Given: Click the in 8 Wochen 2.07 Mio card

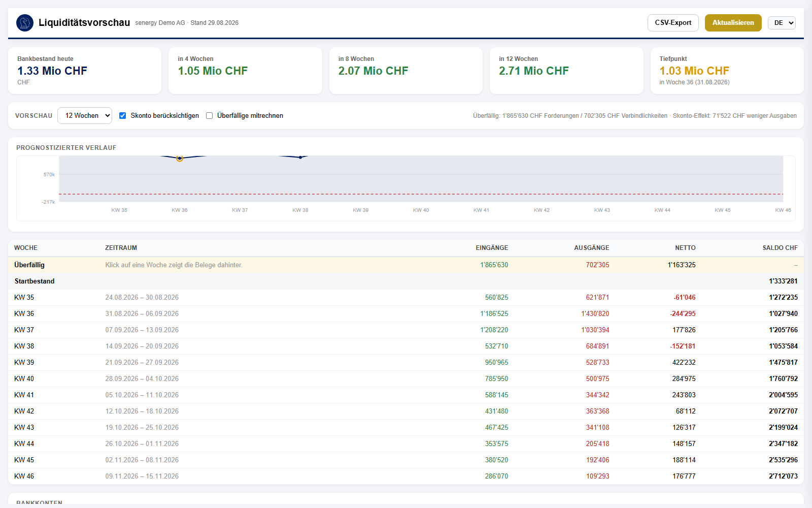Looking at the screenshot, I should coord(406,71).
